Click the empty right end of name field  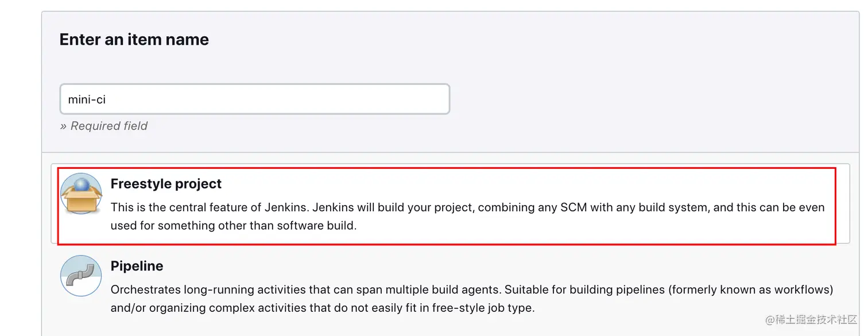coord(402,99)
